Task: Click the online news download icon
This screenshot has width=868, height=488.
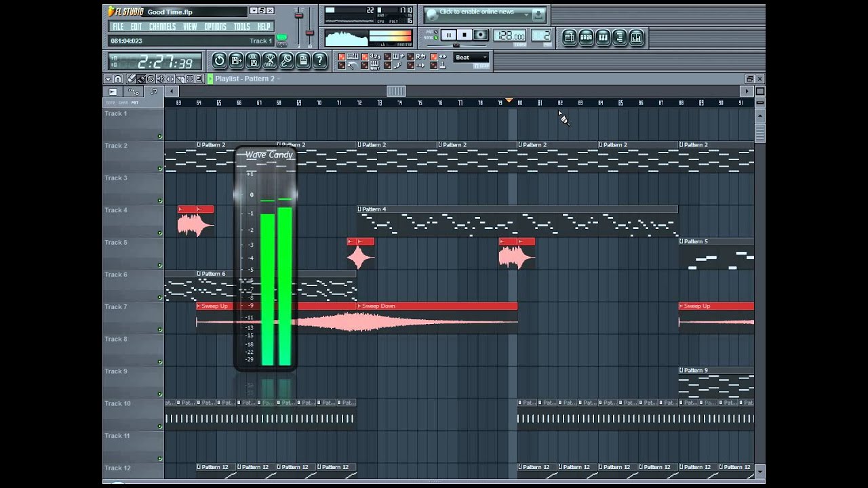Action: [x=538, y=15]
